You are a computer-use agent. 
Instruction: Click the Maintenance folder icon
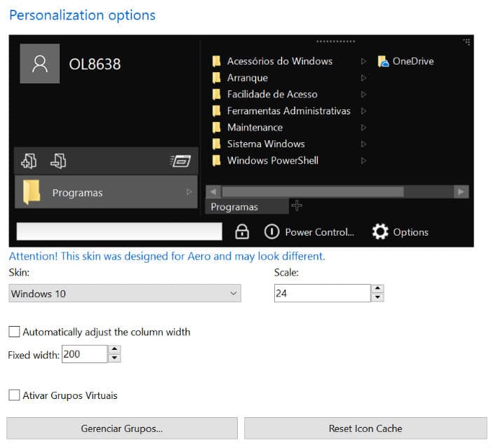click(x=216, y=128)
